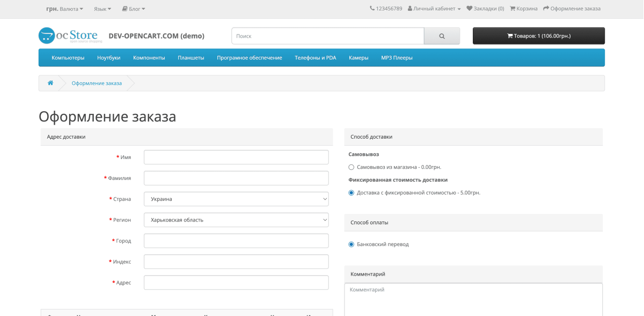Open Страна dropdown showing Украина
The image size is (644, 316).
(x=236, y=199)
